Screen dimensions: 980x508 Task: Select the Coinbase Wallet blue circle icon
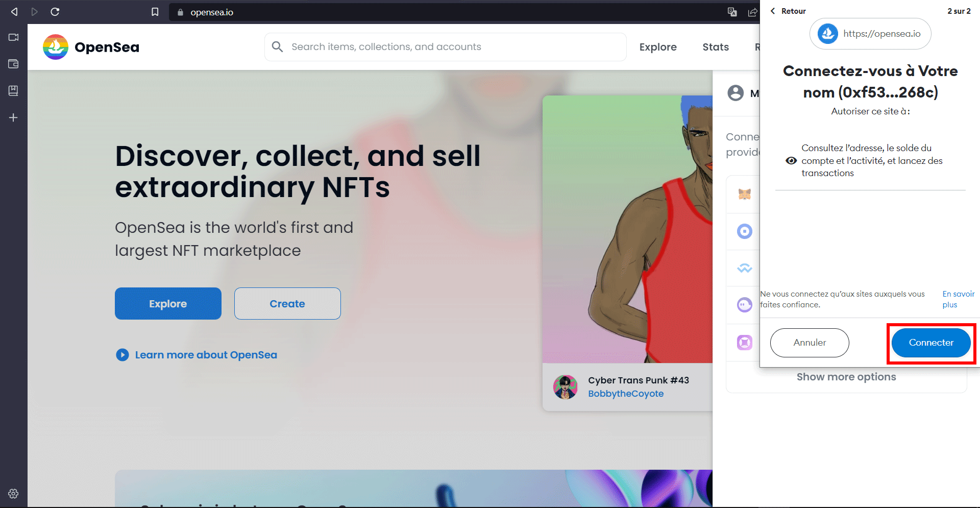745,231
